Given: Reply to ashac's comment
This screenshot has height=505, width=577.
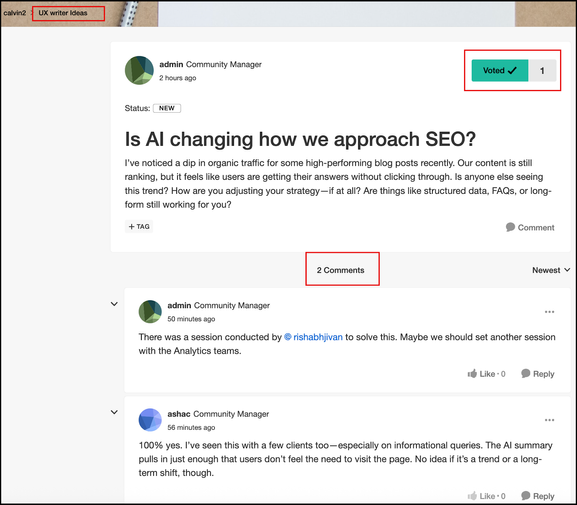Looking at the screenshot, I should [538, 496].
